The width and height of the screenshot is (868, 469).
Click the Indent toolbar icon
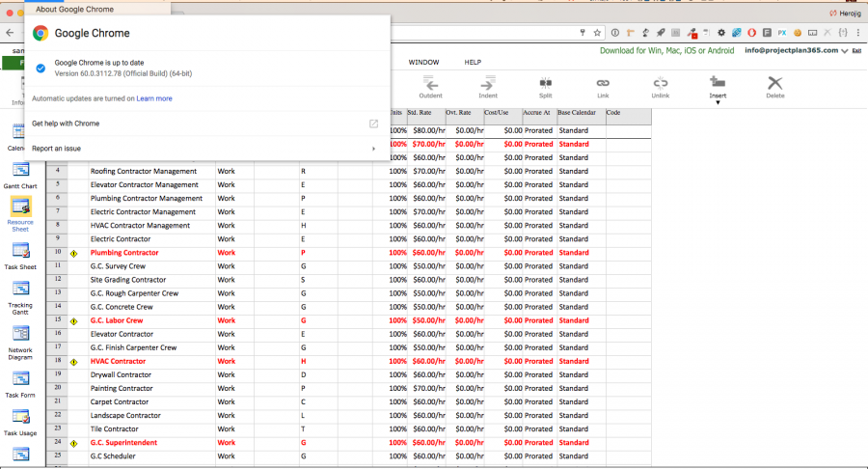click(488, 84)
